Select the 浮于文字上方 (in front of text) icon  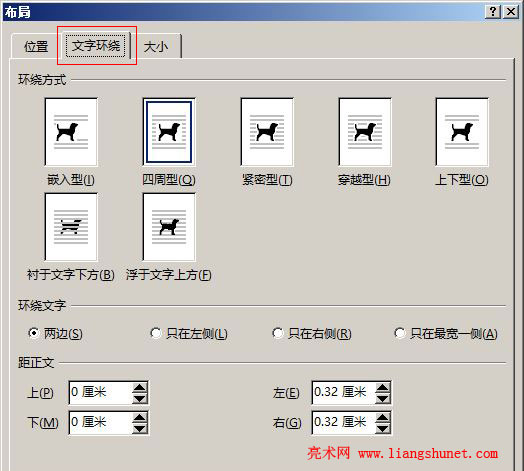click(169, 227)
